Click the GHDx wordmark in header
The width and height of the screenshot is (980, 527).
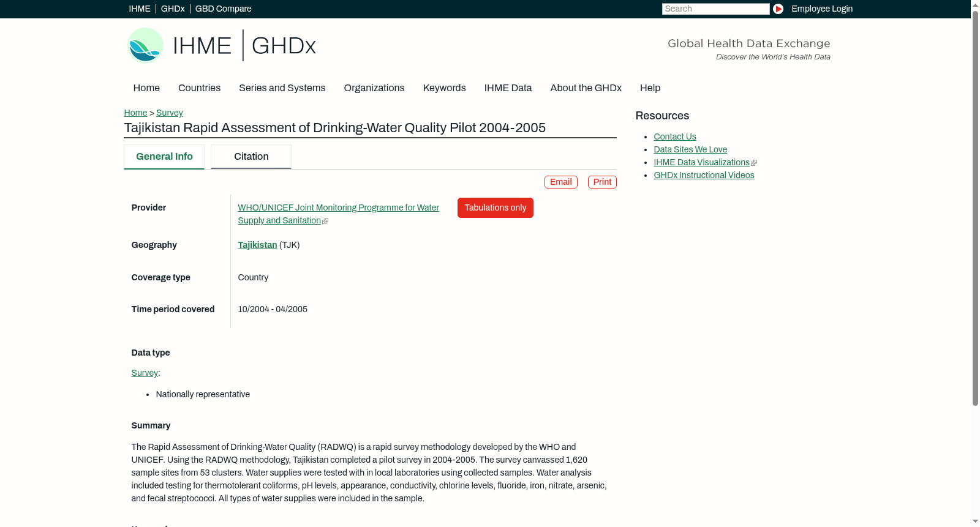click(284, 46)
